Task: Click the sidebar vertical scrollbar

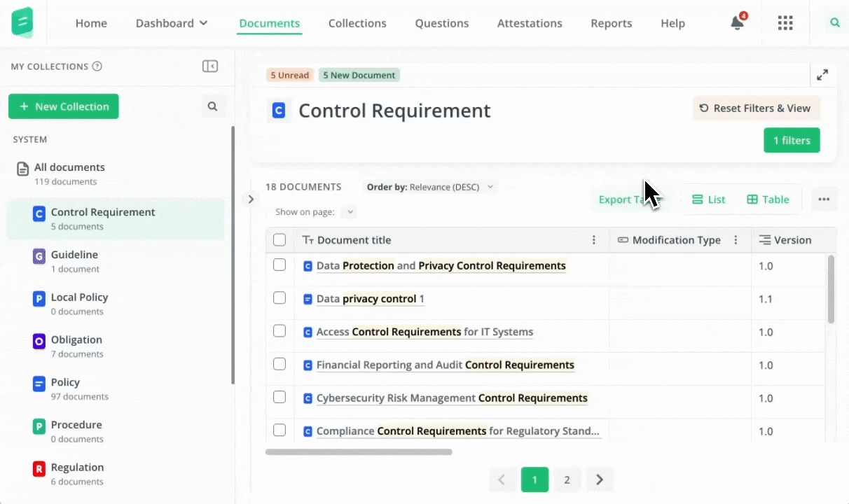Action: pyautogui.click(x=233, y=255)
